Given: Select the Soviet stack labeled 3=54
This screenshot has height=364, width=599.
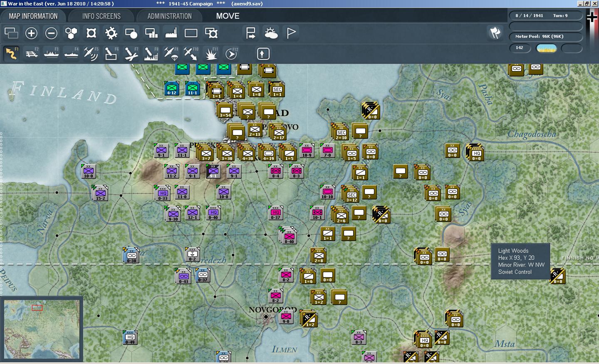Looking at the screenshot, I should pos(225,110).
